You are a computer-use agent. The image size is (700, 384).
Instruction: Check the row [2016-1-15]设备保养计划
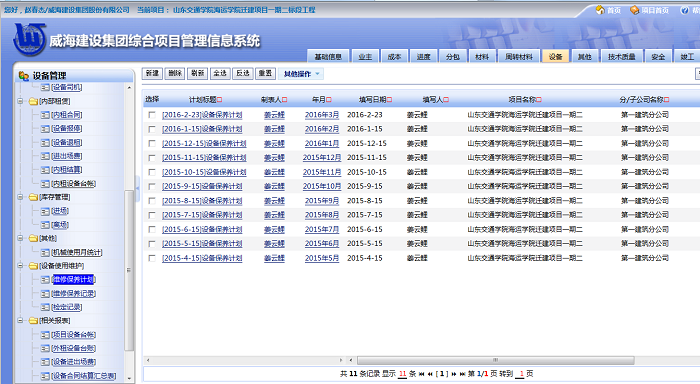[x=152, y=129]
